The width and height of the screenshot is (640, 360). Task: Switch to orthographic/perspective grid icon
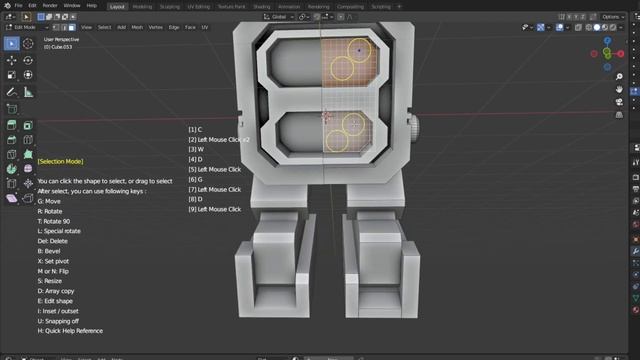click(x=619, y=115)
